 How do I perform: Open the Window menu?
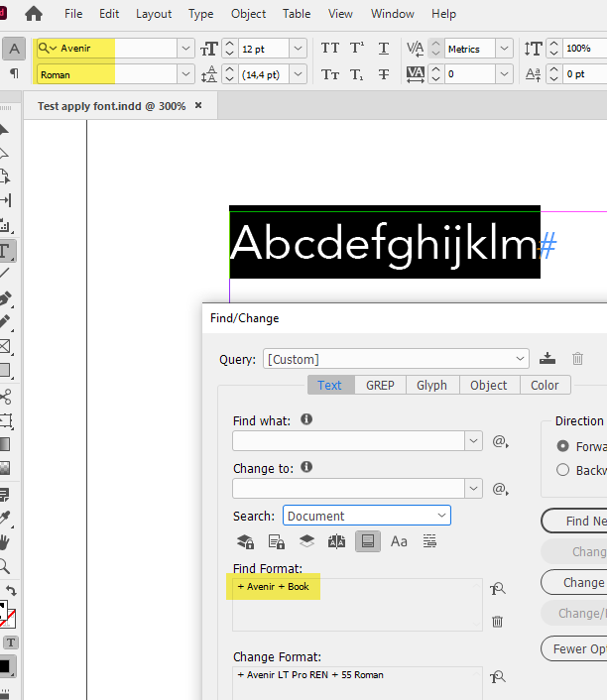pos(392,14)
